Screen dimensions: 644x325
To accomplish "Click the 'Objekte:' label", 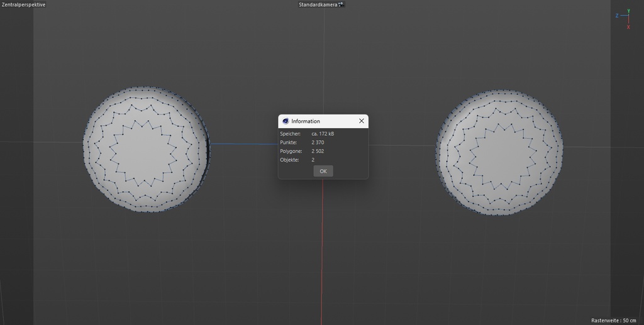I will point(289,160).
